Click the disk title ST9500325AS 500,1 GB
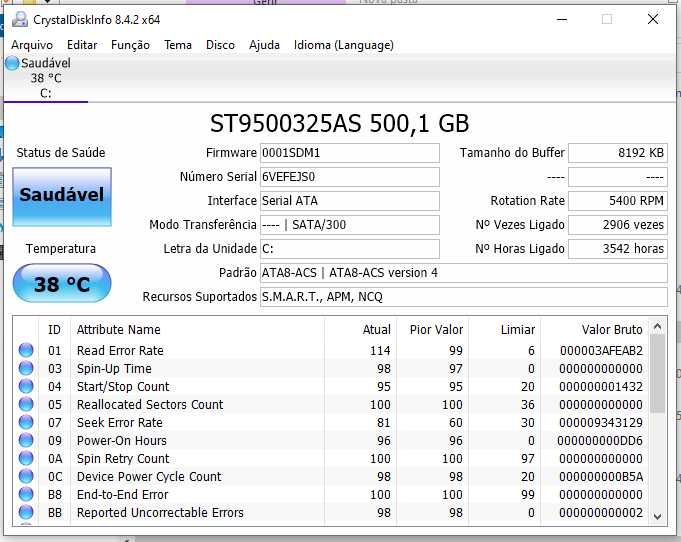The image size is (681, 542). (x=340, y=123)
